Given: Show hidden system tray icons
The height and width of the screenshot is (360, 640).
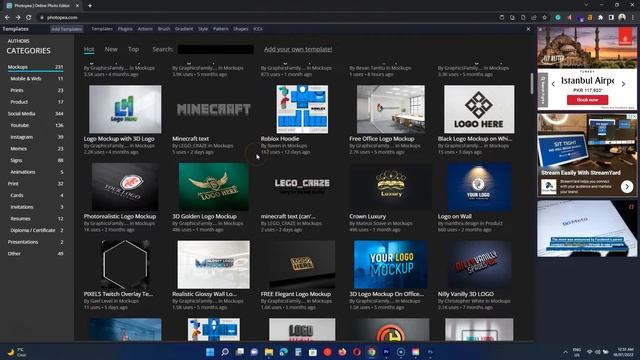Looking at the screenshot, I should tap(565, 352).
